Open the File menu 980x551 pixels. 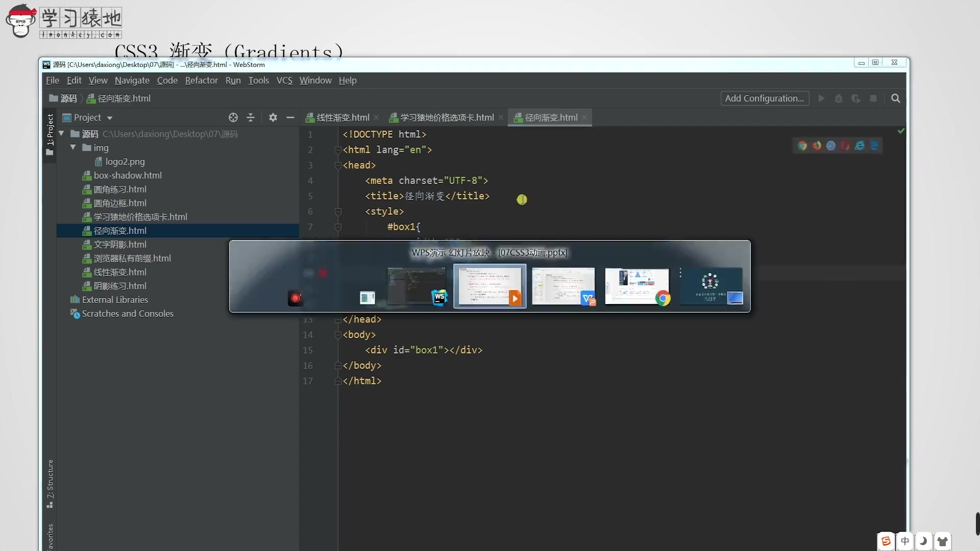[x=53, y=80]
